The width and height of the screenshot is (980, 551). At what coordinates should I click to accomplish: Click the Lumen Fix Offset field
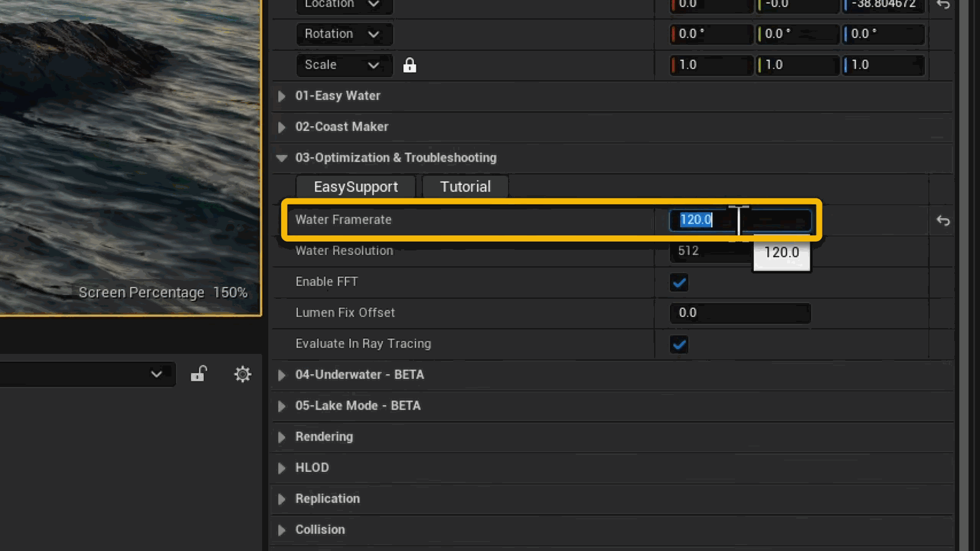click(x=740, y=313)
